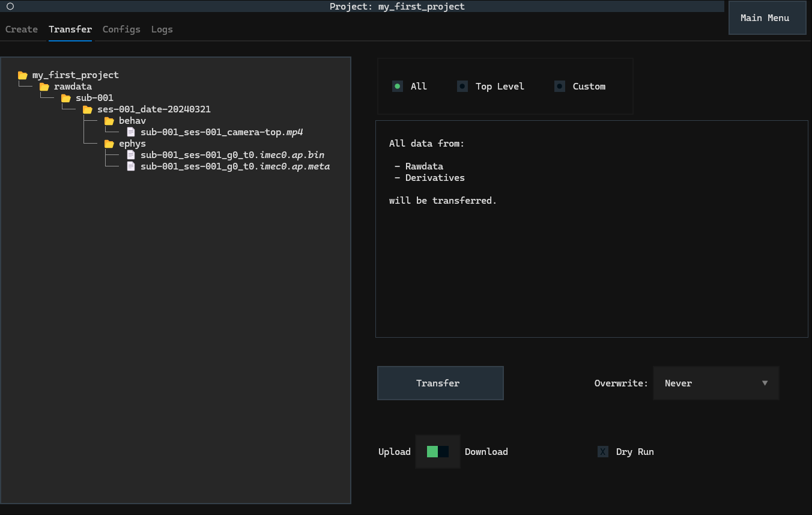Open the Overwrite dropdown set to Never

(716, 383)
